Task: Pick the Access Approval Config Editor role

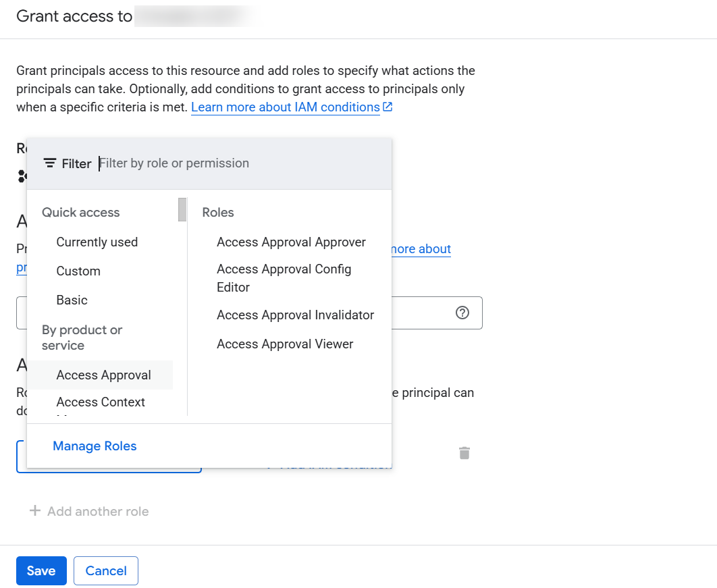Action: click(x=284, y=278)
